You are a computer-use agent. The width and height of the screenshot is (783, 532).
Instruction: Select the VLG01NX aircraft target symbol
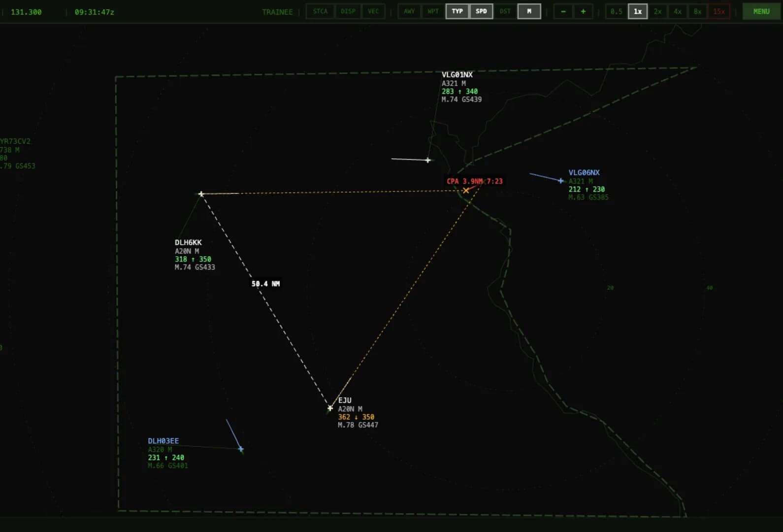tap(428, 160)
